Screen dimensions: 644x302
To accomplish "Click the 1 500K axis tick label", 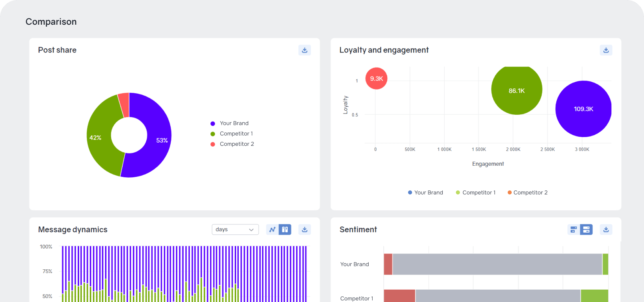I will [x=479, y=149].
